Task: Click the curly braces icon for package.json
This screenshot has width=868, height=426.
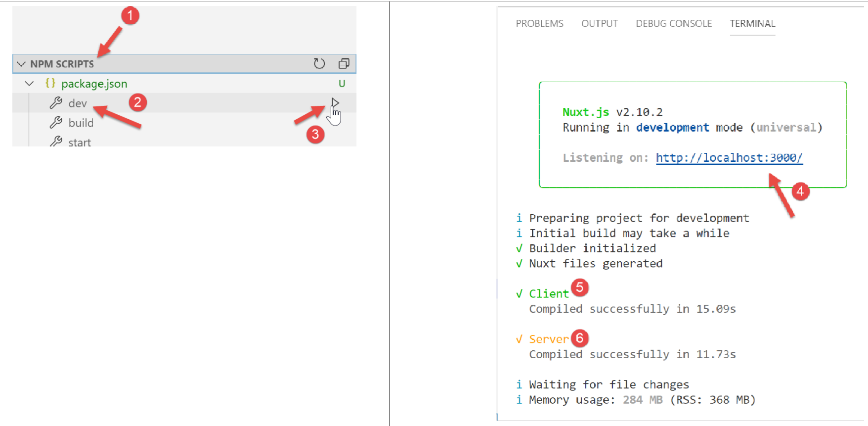Action: click(50, 83)
